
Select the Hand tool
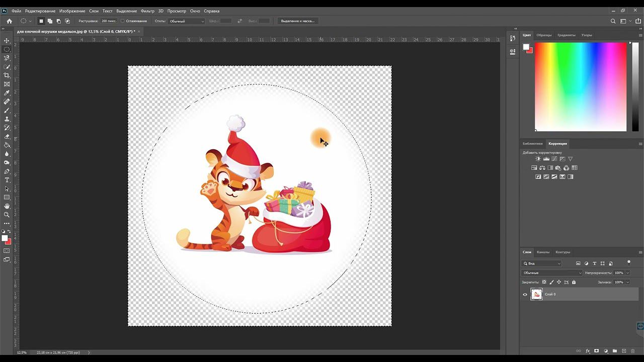(x=7, y=206)
